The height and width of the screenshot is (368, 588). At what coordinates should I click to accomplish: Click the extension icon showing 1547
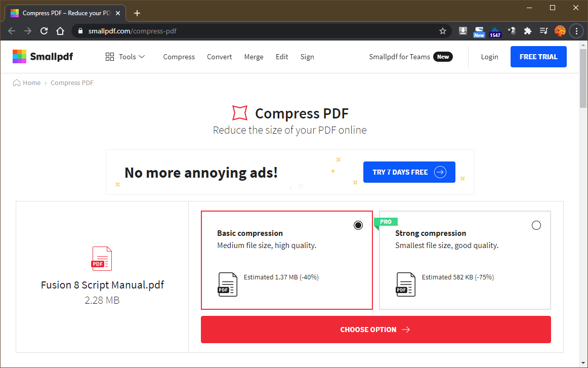pyautogui.click(x=495, y=32)
